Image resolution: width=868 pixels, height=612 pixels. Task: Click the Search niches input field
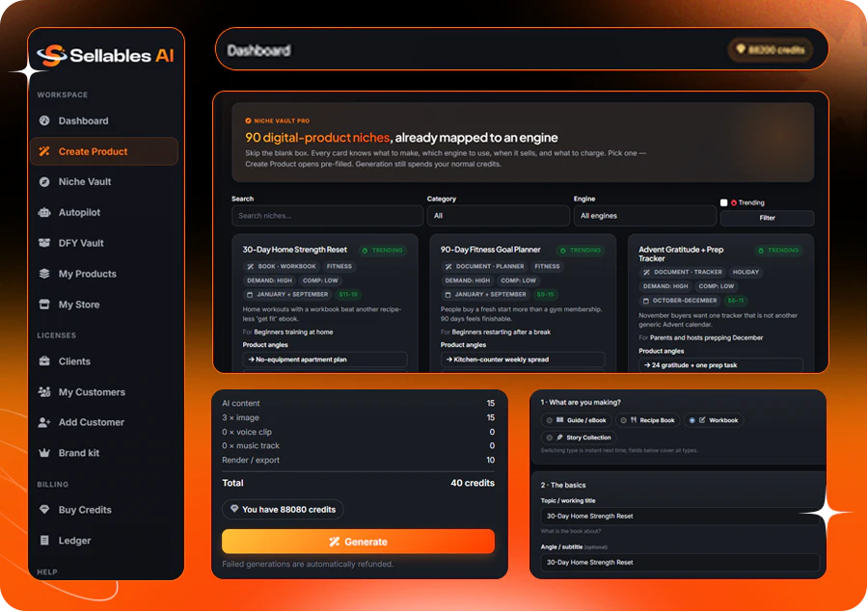pyautogui.click(x=327, y=216)
